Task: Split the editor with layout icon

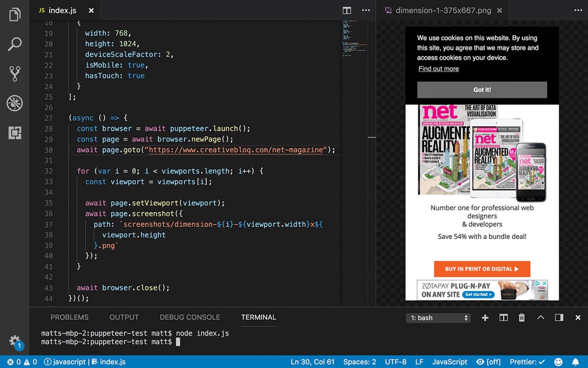Action: [x=347, y=10]
